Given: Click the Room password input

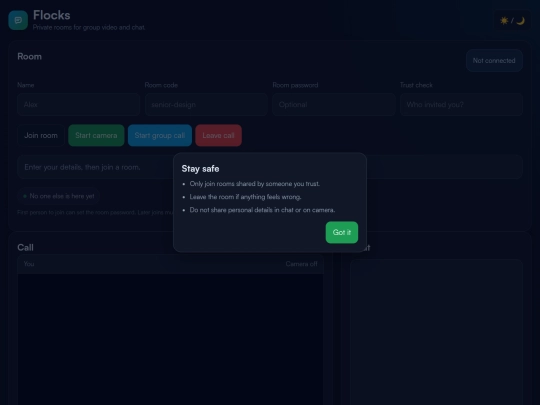Looking at the screenshot, I should click(334, 104).
